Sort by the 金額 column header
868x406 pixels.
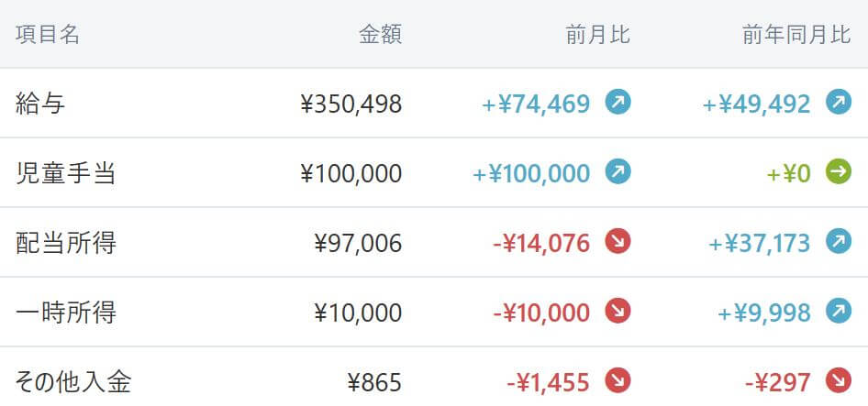380,34
